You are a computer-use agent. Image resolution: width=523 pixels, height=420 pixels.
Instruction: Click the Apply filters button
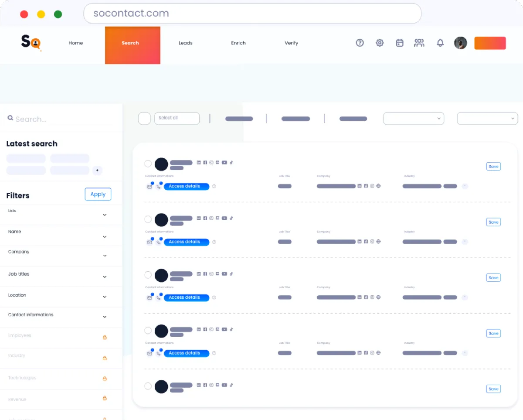[98, 195]
